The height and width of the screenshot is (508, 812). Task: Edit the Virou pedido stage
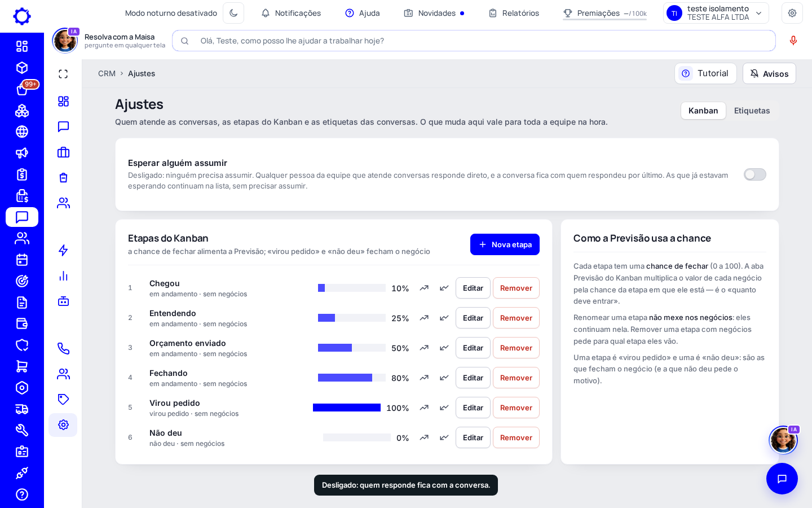point(473,408)
